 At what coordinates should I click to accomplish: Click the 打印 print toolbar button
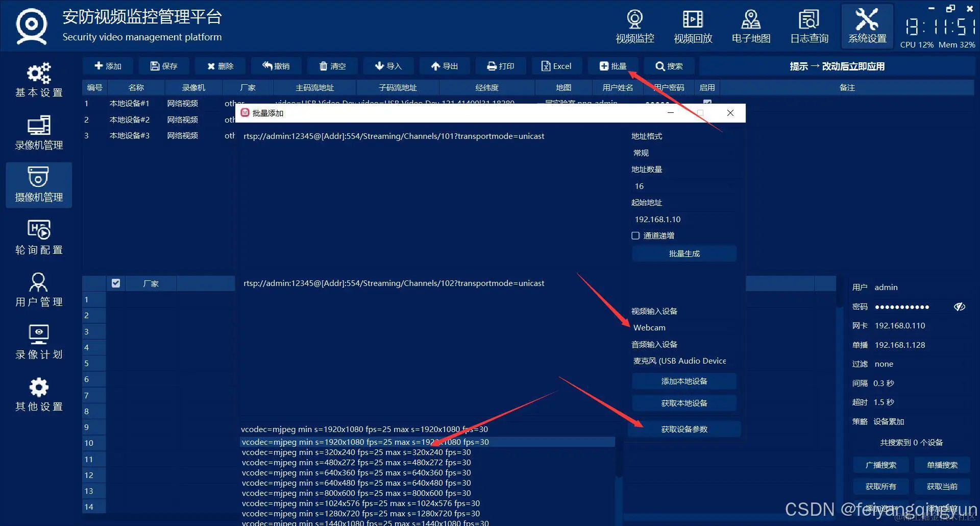click(x=501, y=66)
